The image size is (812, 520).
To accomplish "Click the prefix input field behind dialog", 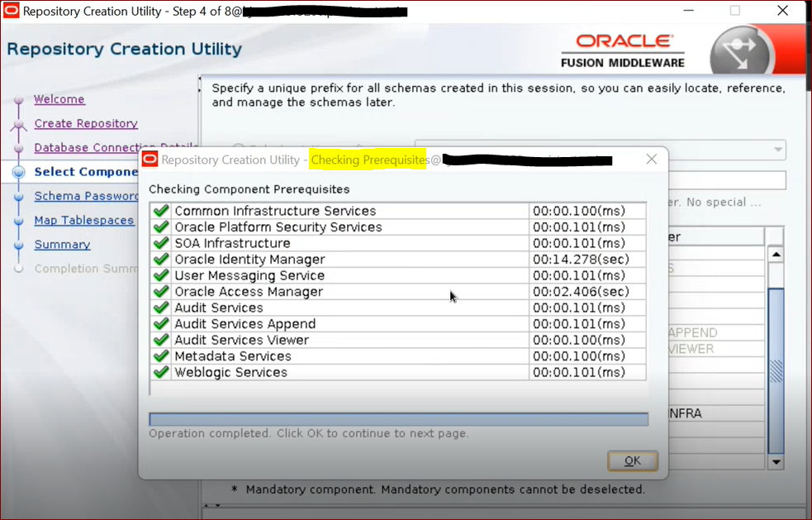I will tap(727, 180).
